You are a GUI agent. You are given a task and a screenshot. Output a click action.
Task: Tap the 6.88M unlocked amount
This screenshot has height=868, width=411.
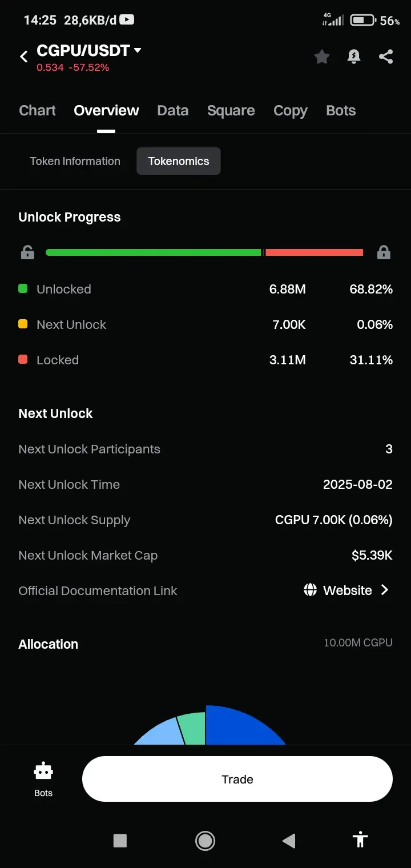288,289
